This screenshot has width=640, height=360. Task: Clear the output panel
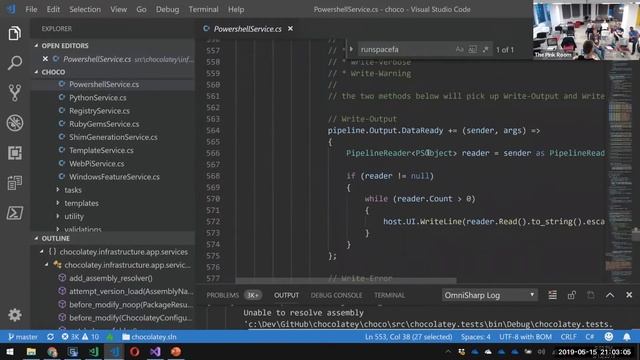point(552,295)
